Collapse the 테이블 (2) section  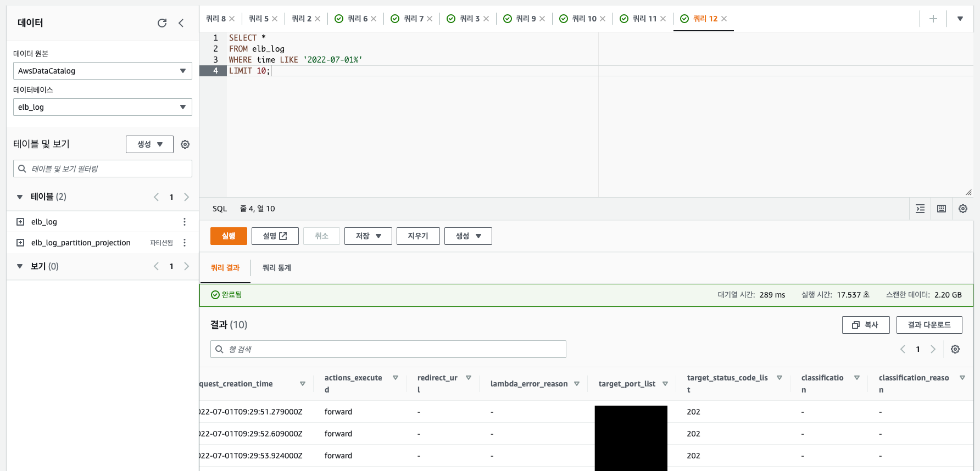coord(20,197)
